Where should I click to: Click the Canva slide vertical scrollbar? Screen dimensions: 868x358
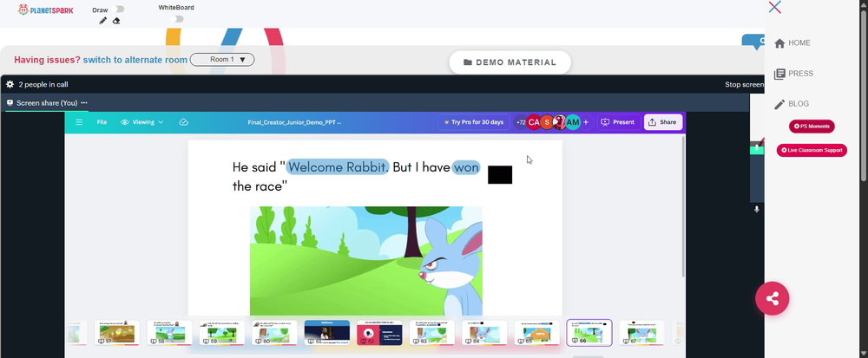point(684,207)
